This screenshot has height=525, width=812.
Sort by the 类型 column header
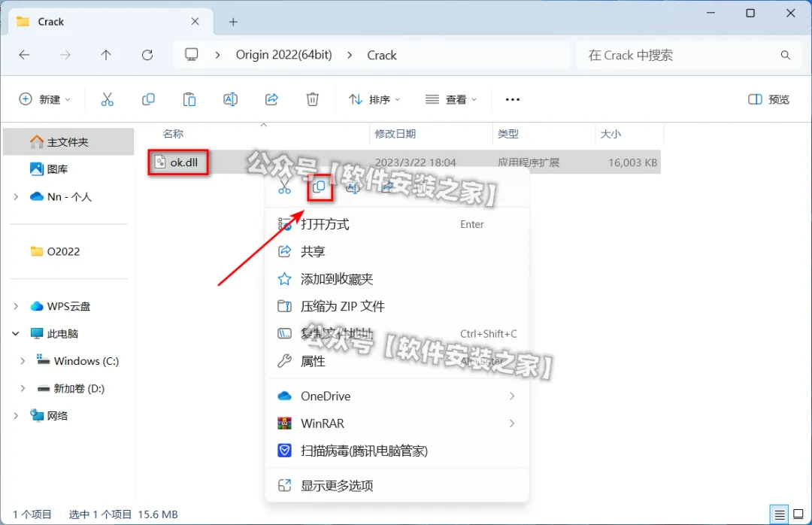coord(507,134)
